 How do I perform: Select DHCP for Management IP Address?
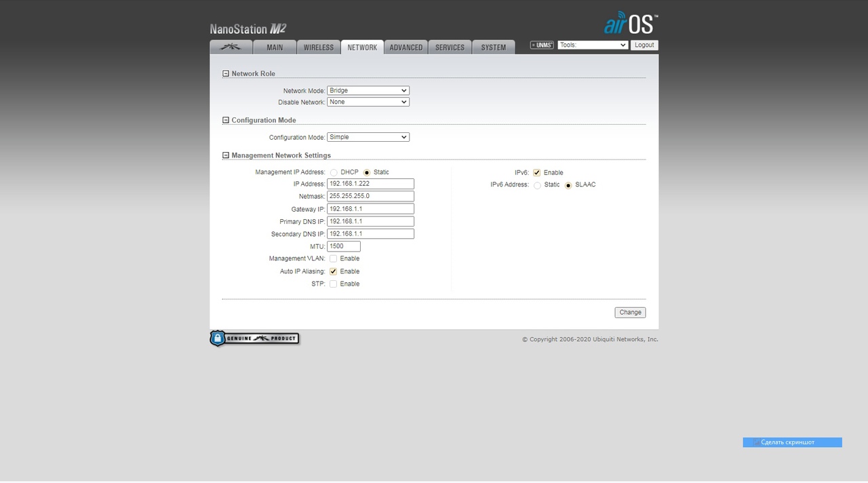click(x=334, y=173)
